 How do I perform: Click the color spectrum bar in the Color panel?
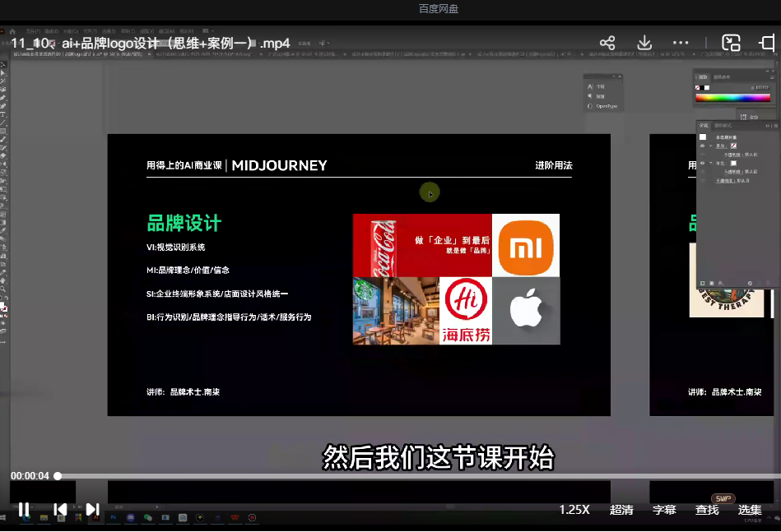(733, 98)
